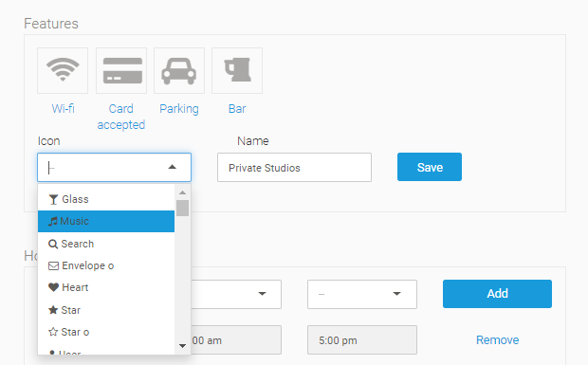Select the Search magnifier option
This screenshot has height=365, width=588.
click(x=106, y=244)
